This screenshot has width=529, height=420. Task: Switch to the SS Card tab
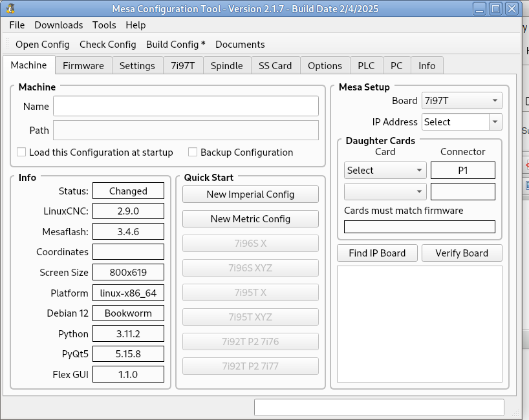[x=275, y=65]
